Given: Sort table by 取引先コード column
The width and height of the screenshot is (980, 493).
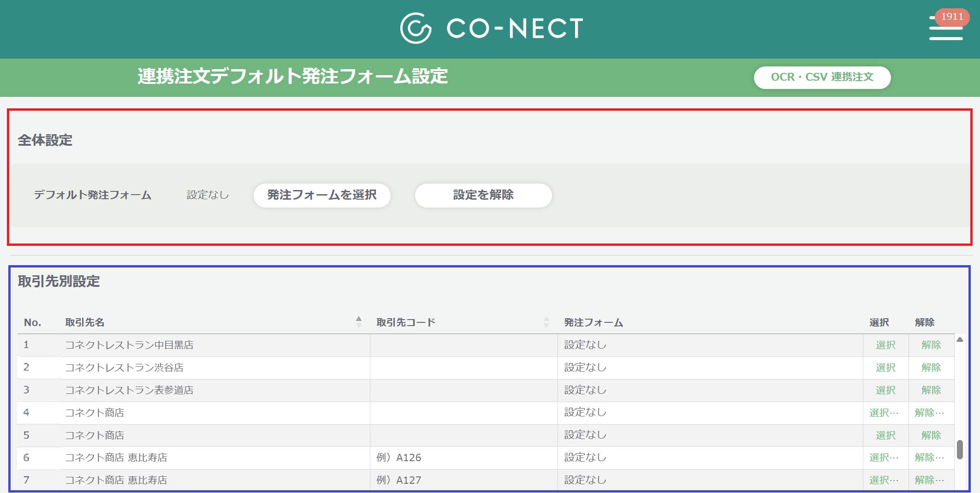Looking at the screenshot, I should [546, 322].
